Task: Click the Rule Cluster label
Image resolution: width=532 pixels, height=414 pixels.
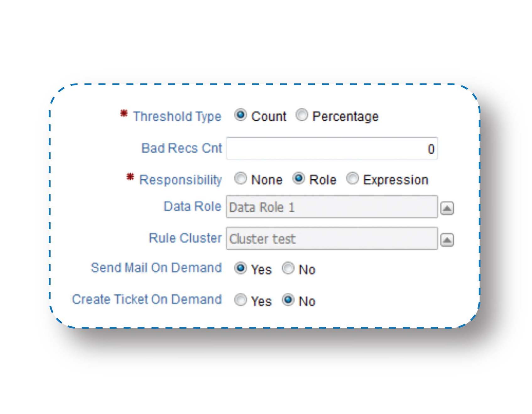Action: point(186,238)
